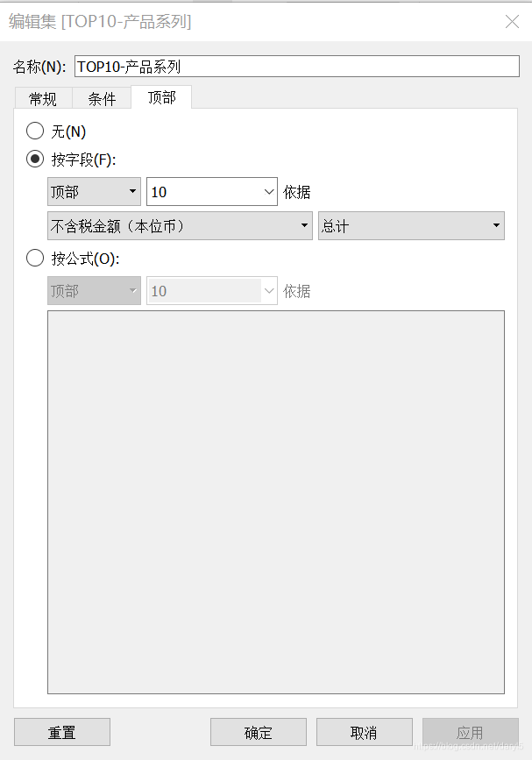Viewport: 532px width, 760px height.
Task: Click the TOP10-产品系列 name text box
Action: click(298, 66)
